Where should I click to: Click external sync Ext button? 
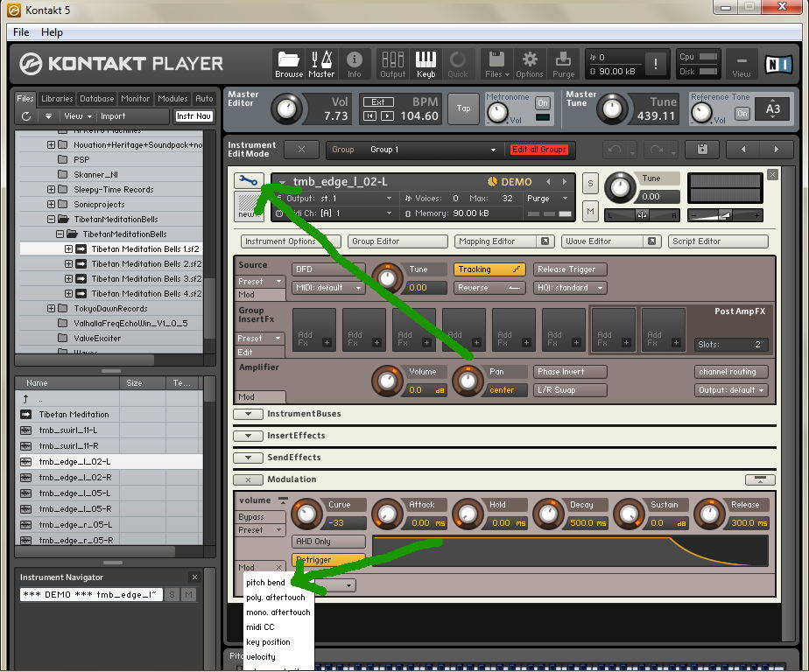coord(378,102)
